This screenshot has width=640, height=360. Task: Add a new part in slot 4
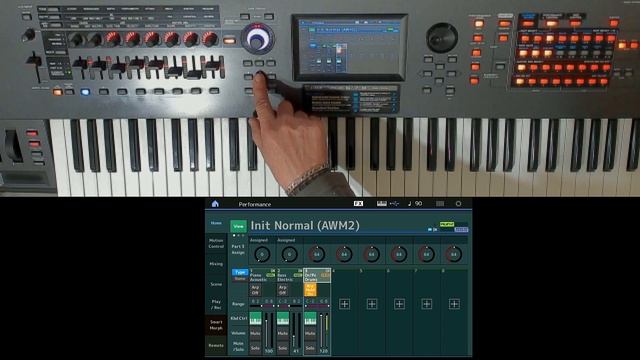tap(344, 304)
